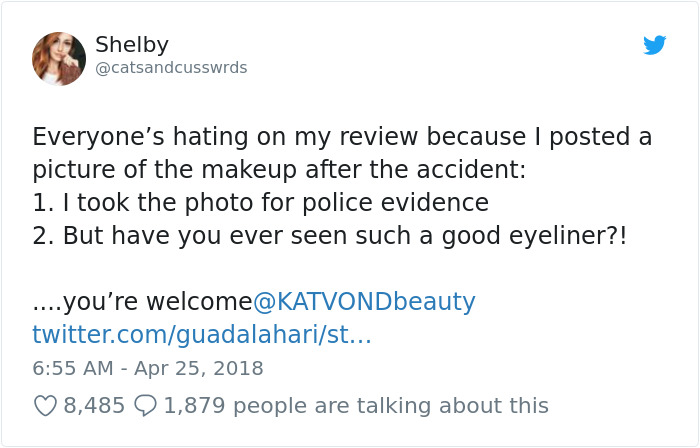Viewport: 700px width, 448px height.
Task: Click the line about good eyeliner
Action: tap(330, 236)
